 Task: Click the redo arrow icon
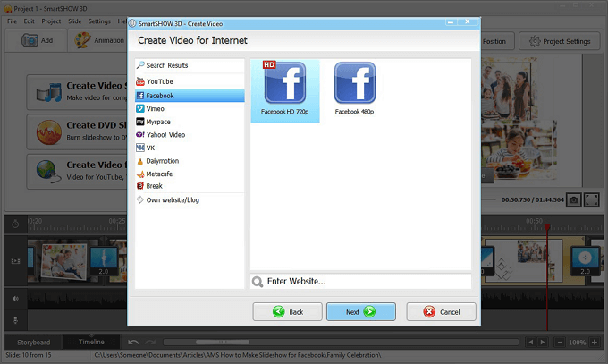(150, 343)
